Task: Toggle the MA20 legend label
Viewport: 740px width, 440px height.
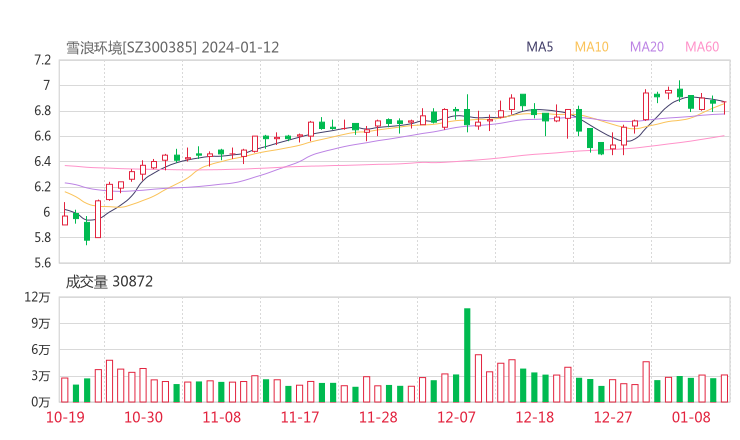Action: coord(647,47)
